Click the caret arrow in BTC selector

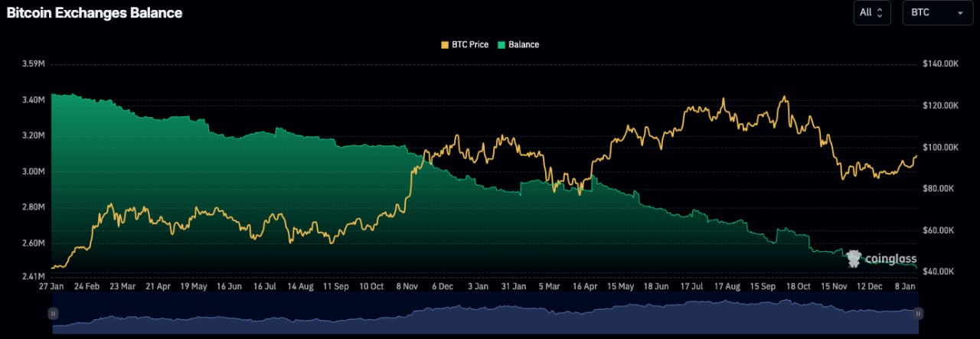959,13
